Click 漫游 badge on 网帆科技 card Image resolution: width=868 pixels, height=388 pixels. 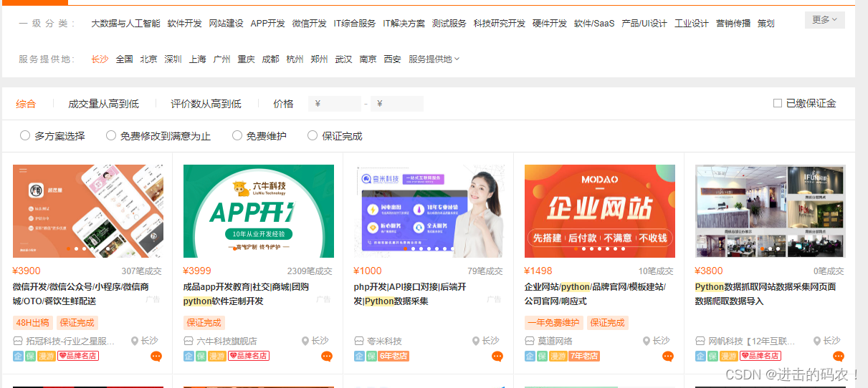click(x=728, y=356)
